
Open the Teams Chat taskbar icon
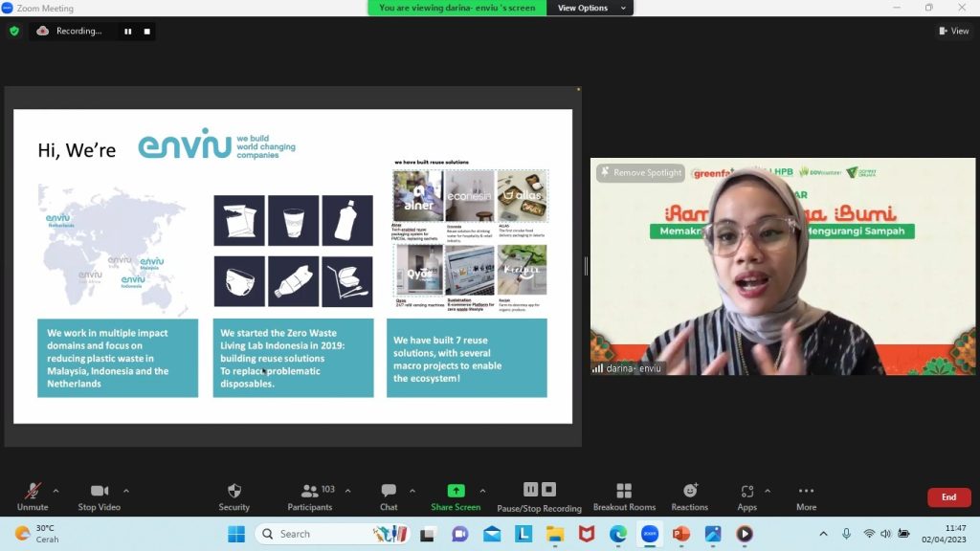[460, 534]
